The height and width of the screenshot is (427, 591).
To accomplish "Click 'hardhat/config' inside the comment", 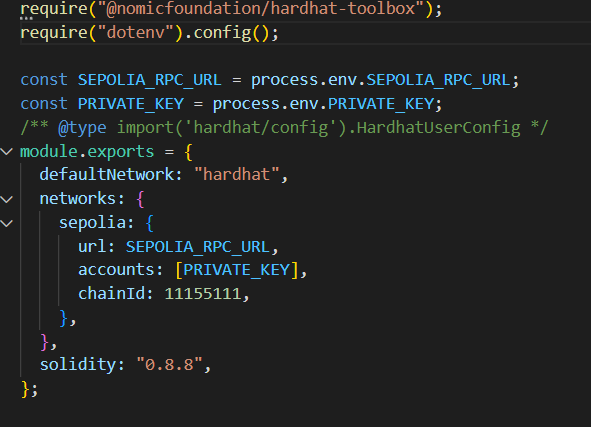I will click(x=264, y=127).
